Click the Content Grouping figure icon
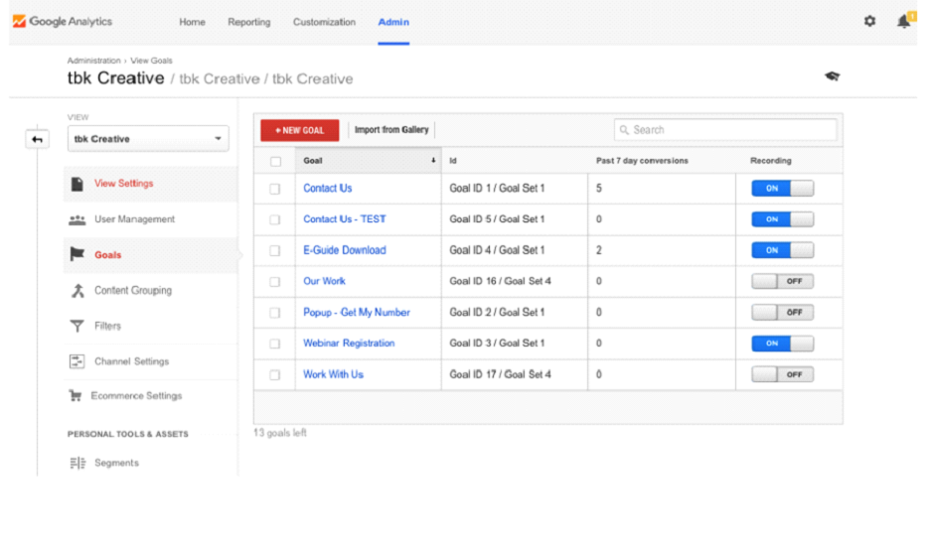 pos(77,290)
